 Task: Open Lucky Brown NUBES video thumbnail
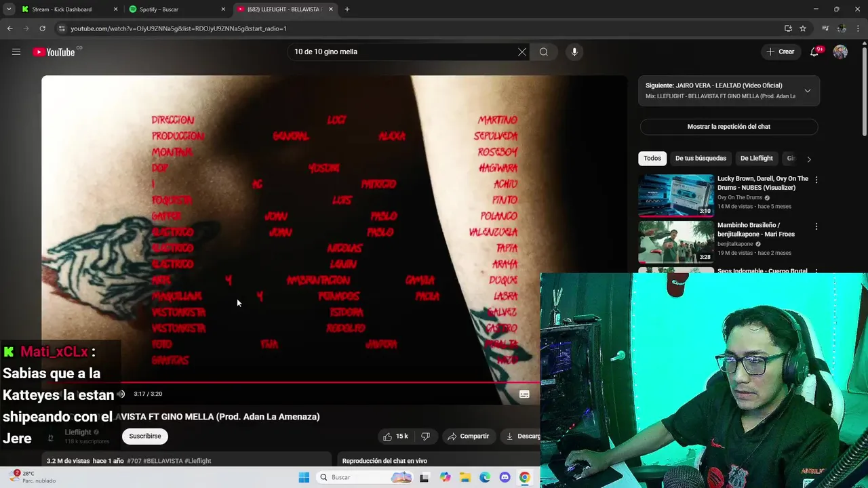click(676, 196)
